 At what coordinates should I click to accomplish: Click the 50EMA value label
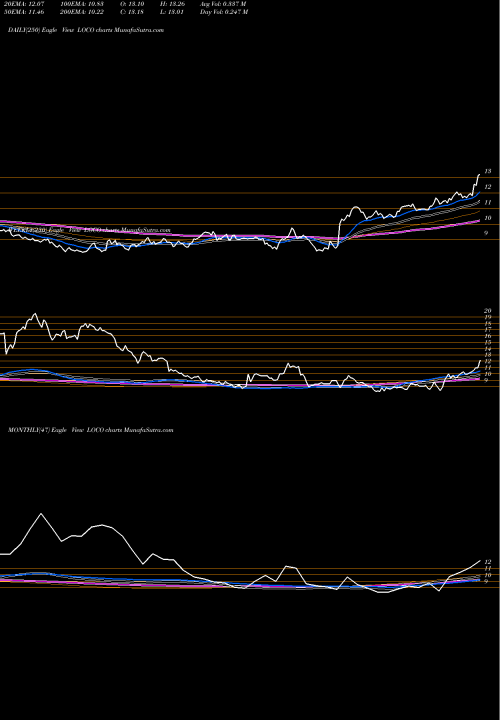tap(22, 12)
